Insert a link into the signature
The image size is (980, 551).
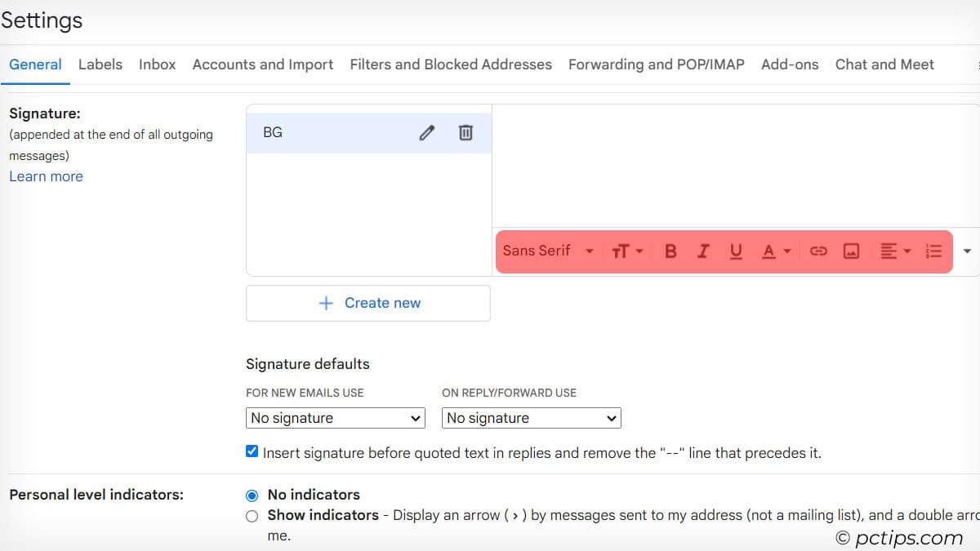(817, 251)
